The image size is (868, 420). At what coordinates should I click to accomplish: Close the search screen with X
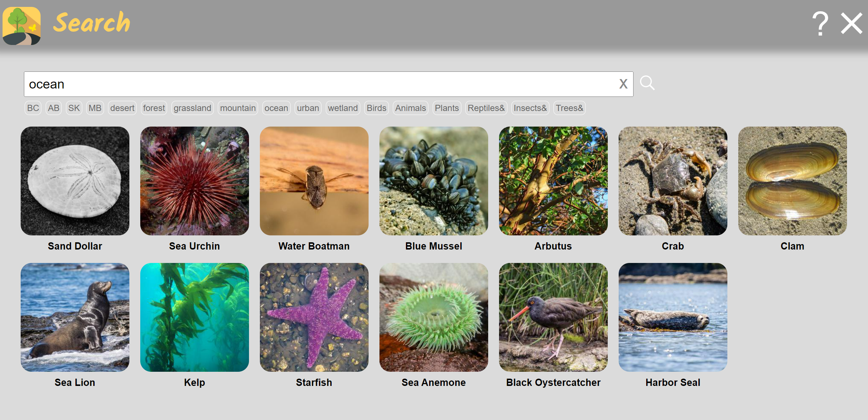pyautogui.click(x=851, y=24)
